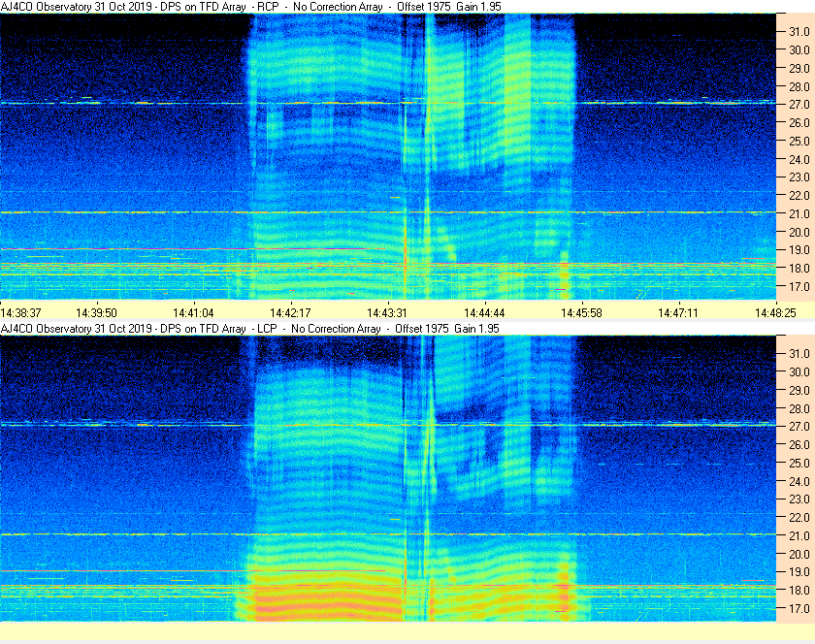This screenshot has height=644, width=815.
Task: Pick the 18.0 frequency label in LCP panel
Action: coord(799,590)
